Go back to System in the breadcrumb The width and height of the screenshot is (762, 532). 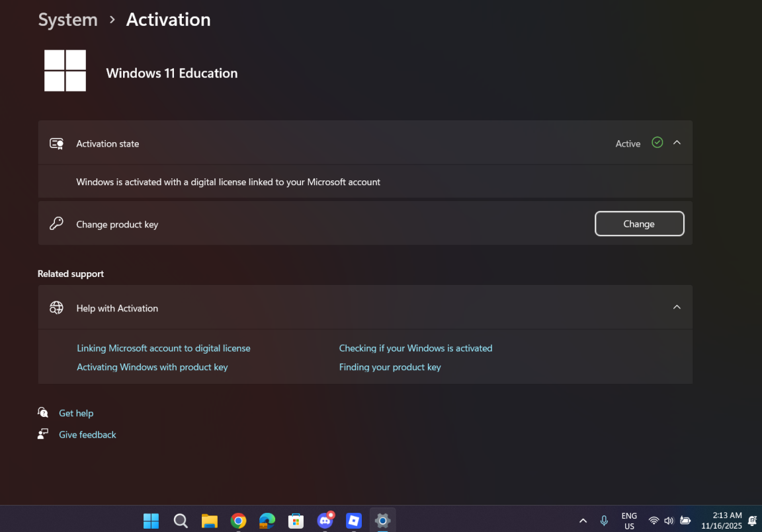click(68, 20)
